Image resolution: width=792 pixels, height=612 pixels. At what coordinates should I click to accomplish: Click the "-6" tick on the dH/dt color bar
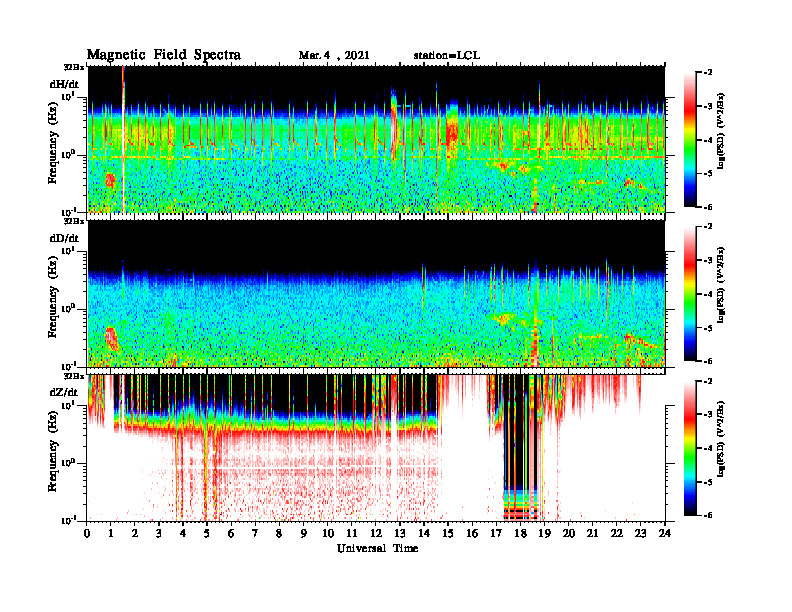click(x=709, y=207)
